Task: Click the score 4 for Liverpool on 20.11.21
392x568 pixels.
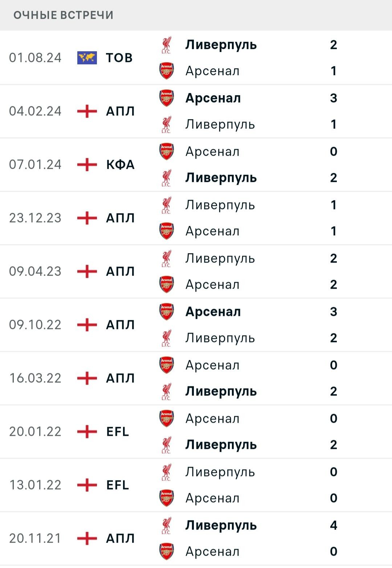Action: (x=334, y=525)
